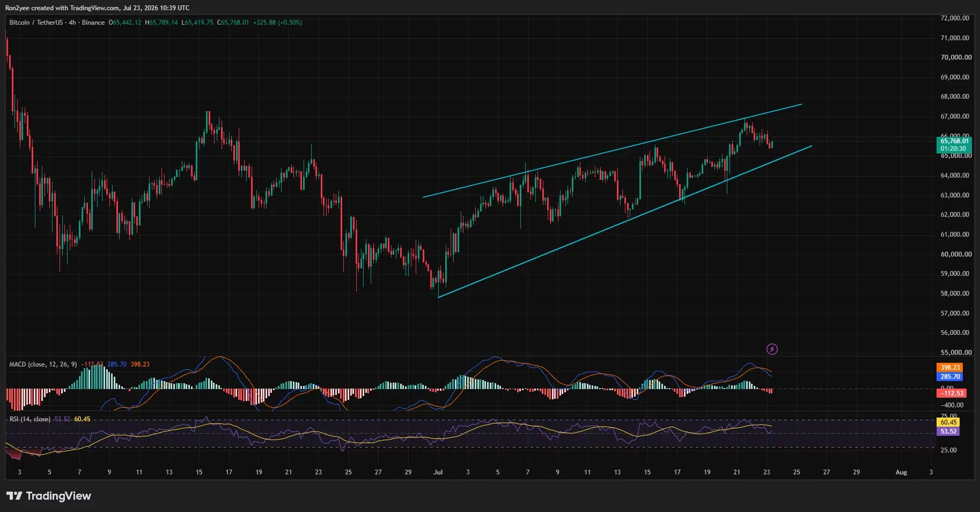Click the low value L65,419.75

pyautogui.click(x=197, y=23)
